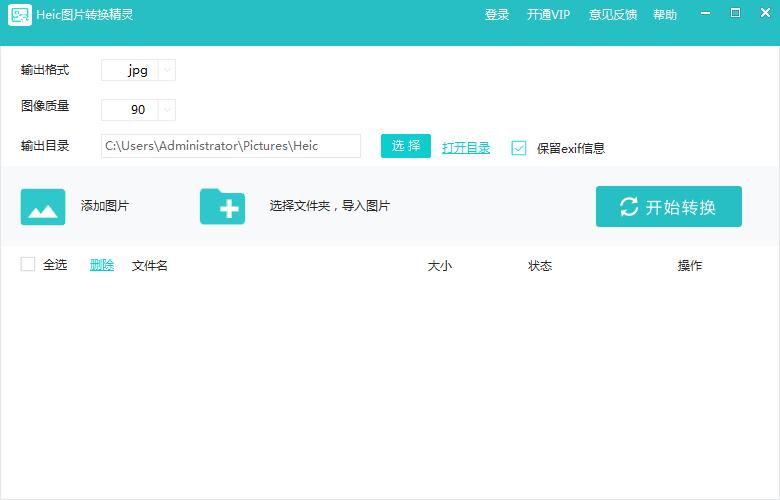Viewport: 780px width, 500px height.
Task: Click the output directory path field
Action: (231, 146)
